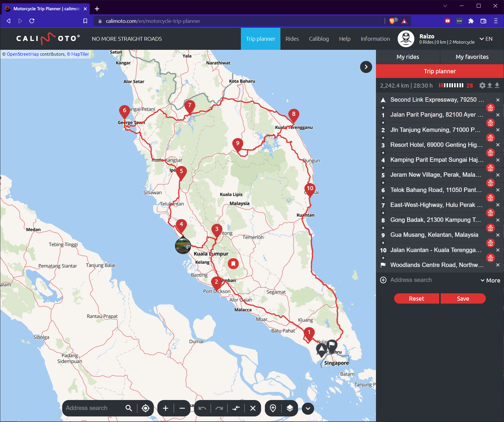Insert waypoint after Second Link Expressway
The image size is (504, 422).
383,108
